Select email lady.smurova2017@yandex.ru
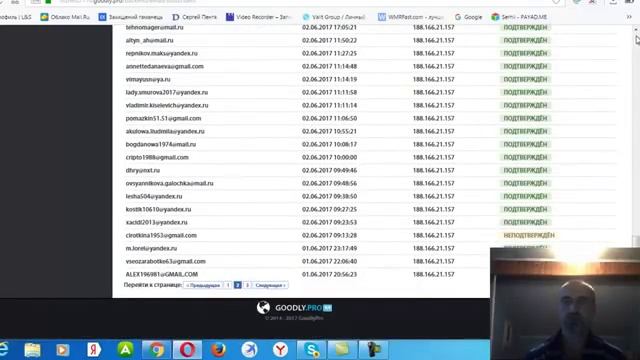The width and height of the screenshot is (640, 360). (167, 92)
